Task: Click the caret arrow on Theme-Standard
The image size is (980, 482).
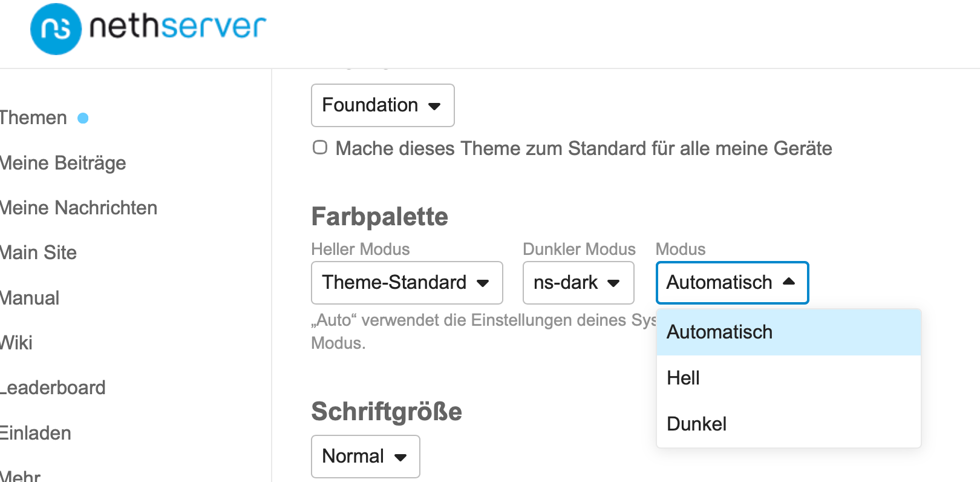Action: tap(482, 283)
